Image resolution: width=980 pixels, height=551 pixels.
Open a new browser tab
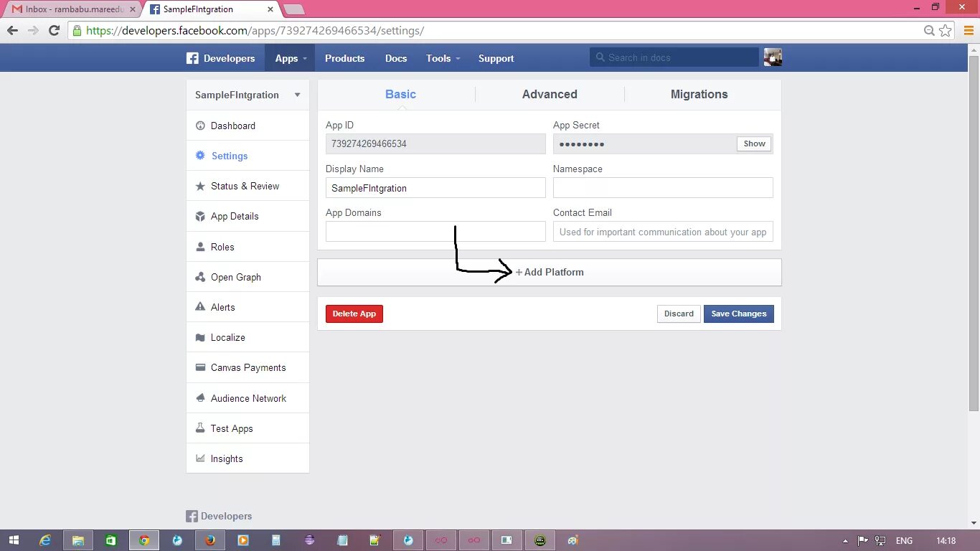[x=293, y=9]
